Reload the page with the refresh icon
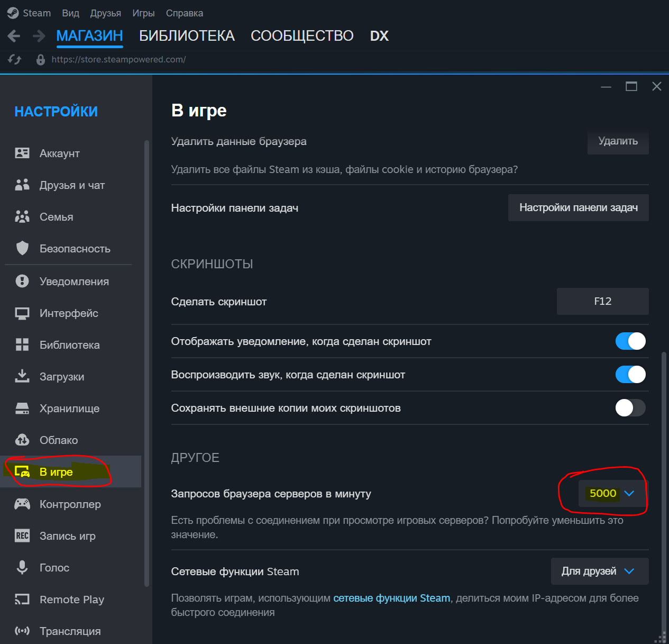Viewport: 669px width, 644px height. pyautogui.click(x=15, y=60)
